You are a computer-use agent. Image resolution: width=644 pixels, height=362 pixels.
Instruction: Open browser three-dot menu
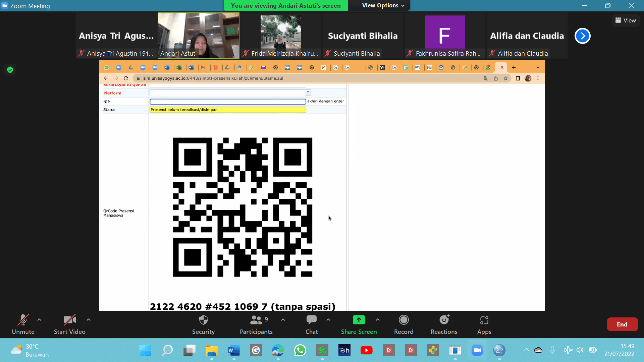click(x=538, y=78)
